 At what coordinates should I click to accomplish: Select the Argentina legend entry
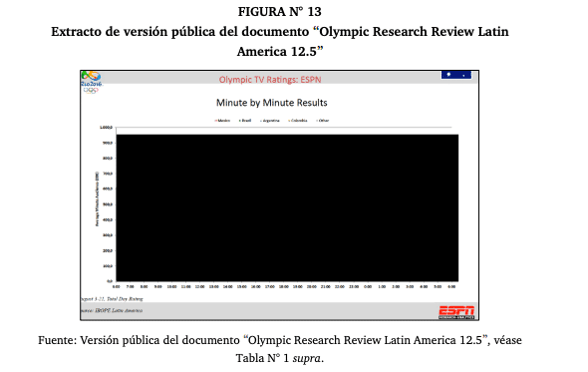click(x=270, y=121)
